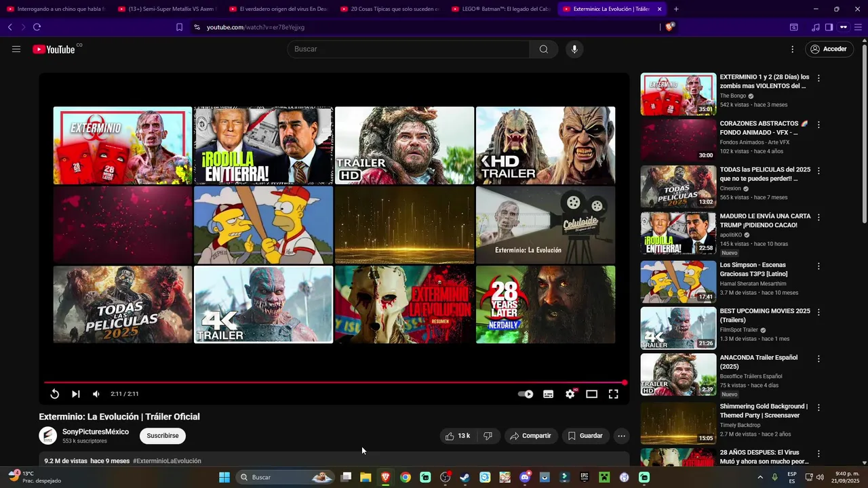Subscribe using the Suscribirse button

[163, 436]
